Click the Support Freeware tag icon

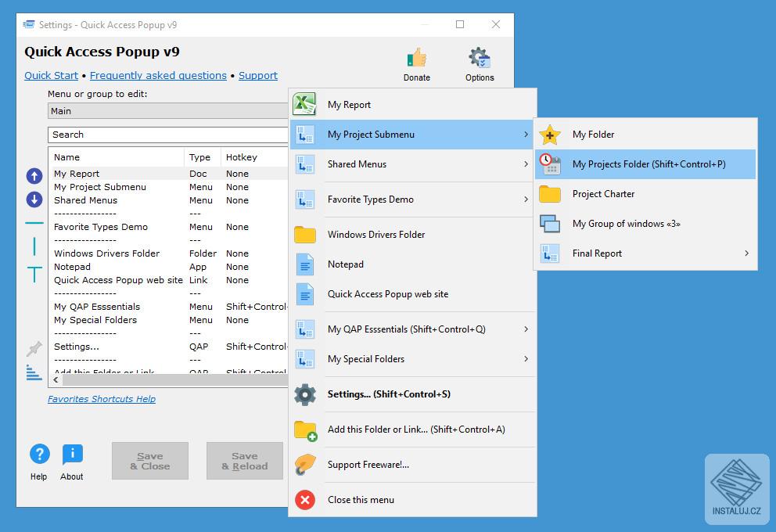[x=305, y=465]
